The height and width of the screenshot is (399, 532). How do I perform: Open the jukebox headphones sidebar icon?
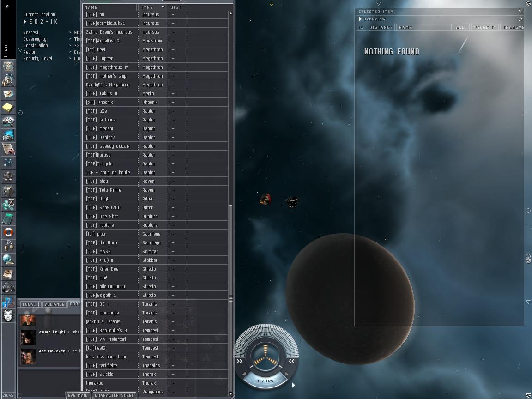[x=8, y=288]
